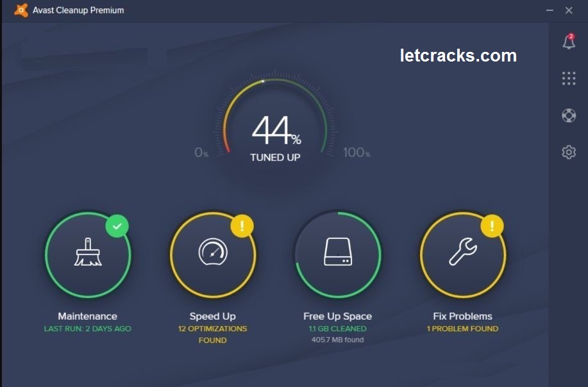Open the help lifebuoy icon
The height and width of the screenshot is (387, 588).
pyautogui.click(x=569, y=115)
